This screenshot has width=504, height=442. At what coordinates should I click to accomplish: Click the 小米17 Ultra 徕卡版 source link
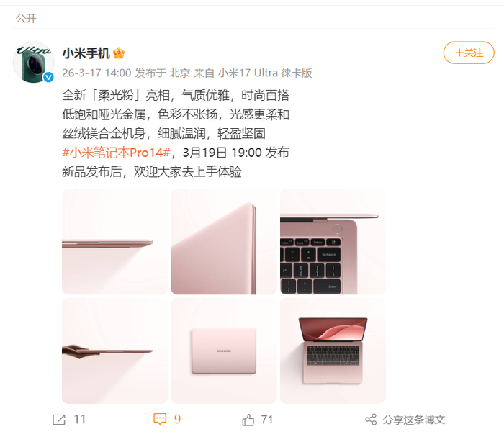[x=265, y=73]
